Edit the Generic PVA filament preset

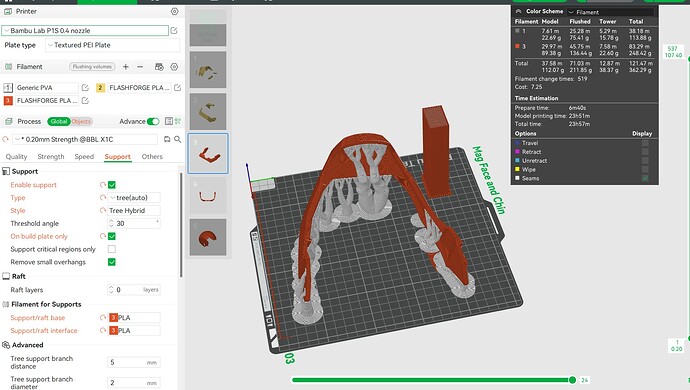click(85, 88)
